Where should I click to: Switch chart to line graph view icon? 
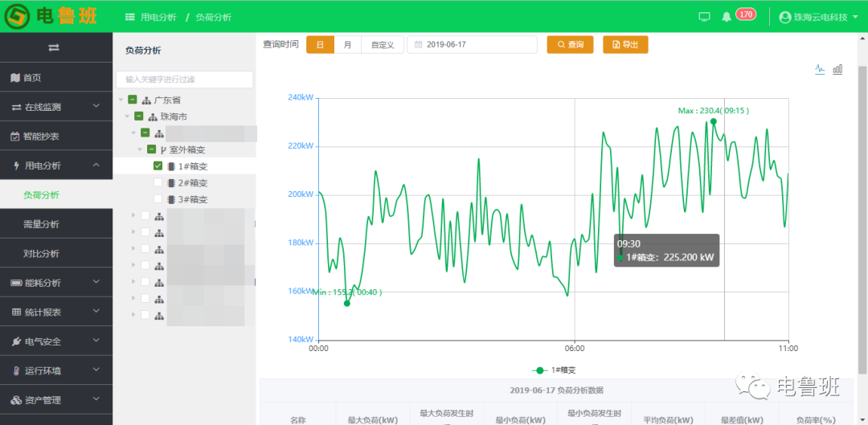click(x=820, y=69)
